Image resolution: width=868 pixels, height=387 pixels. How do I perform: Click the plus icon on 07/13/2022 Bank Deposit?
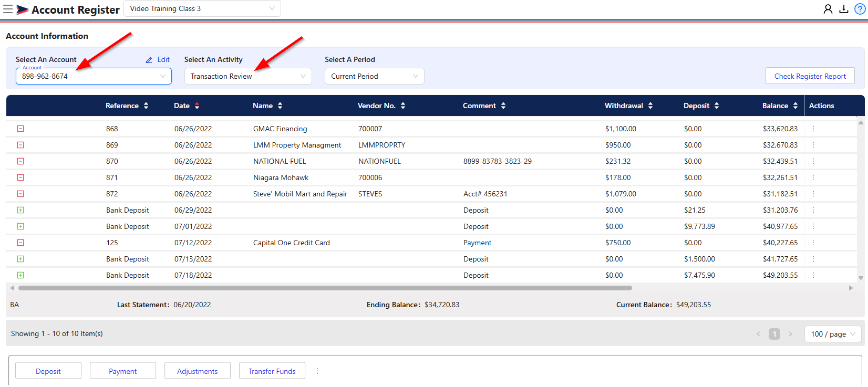(x=20, y=259)
